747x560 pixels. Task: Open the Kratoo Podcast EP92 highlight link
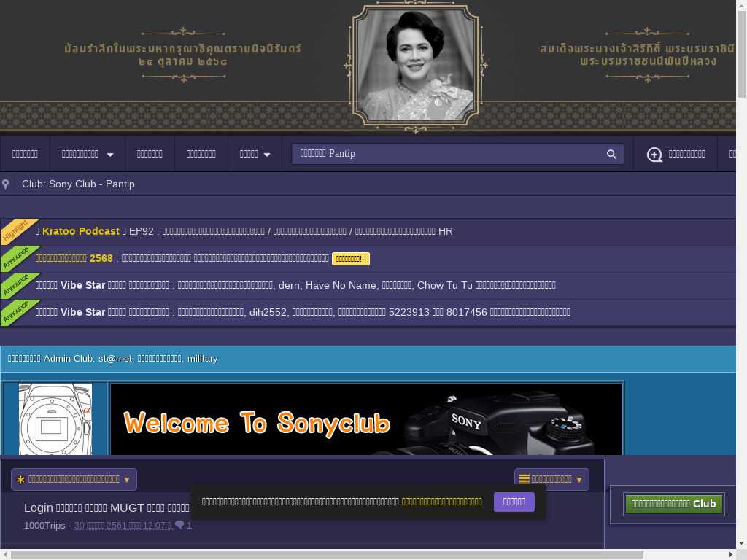[x=290, y=231]
